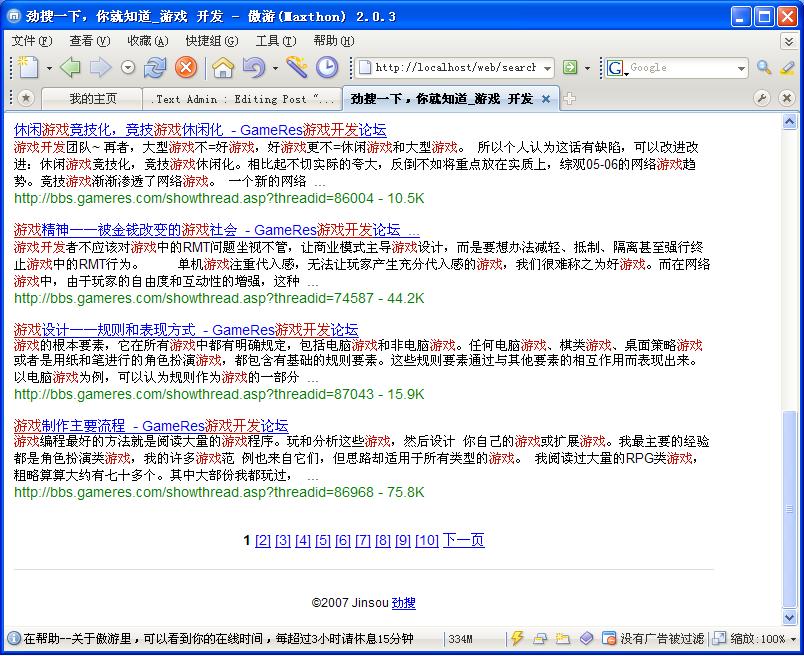804x656 pixels.
Task: Go to results page [10]
Action: [427, 540]
